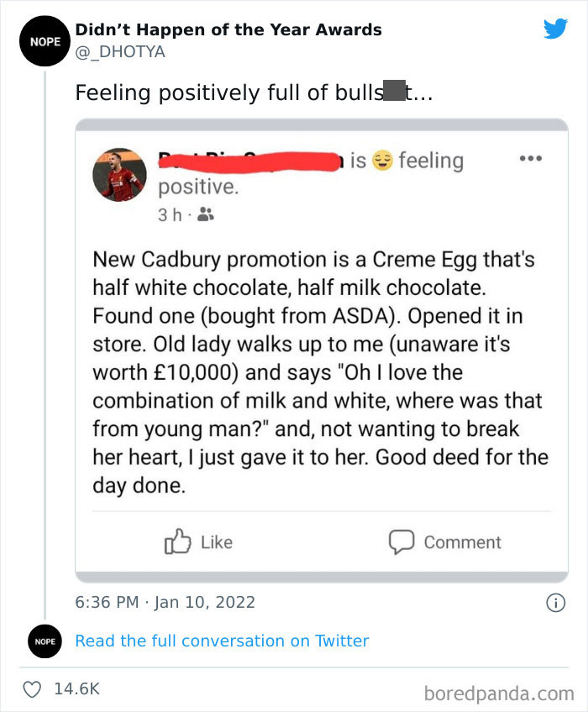The height and width of the screenshot is (712, 588).
Task: Click the speech-bubble Comment icon
Action: coord(401,542)
